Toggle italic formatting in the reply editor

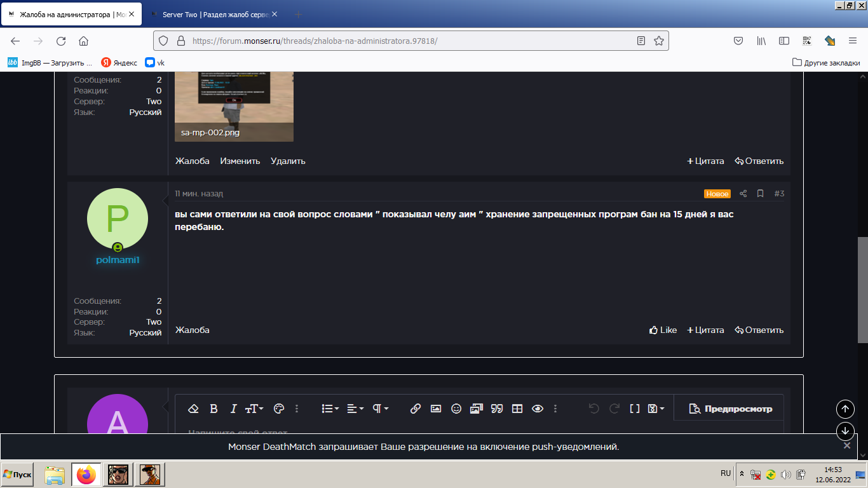tap(233, 409)
